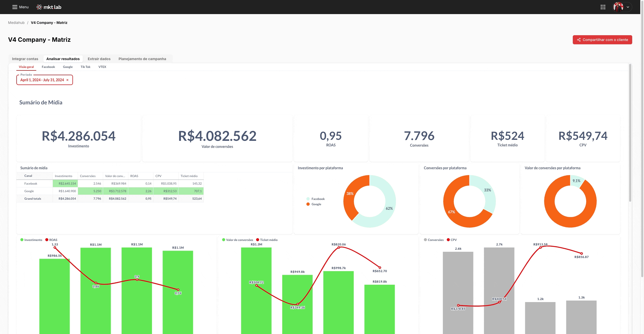This screenshot has height=334, width=644.
Task: Sort table by Conversões column header
Action: (90, 176)
